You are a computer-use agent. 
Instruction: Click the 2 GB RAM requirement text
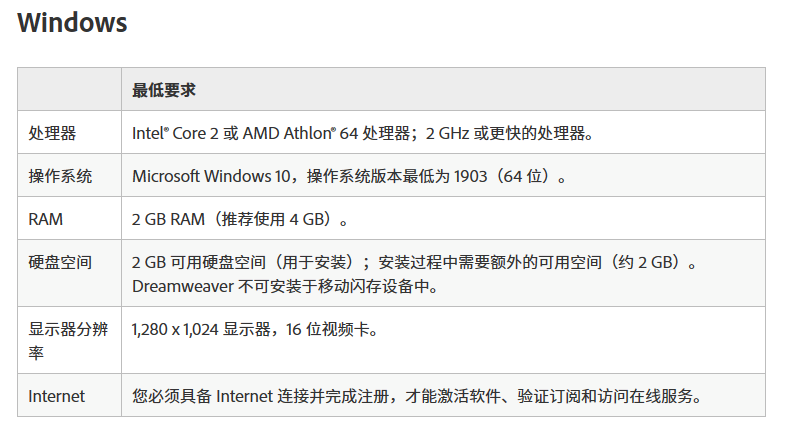(x=240, y=220)
